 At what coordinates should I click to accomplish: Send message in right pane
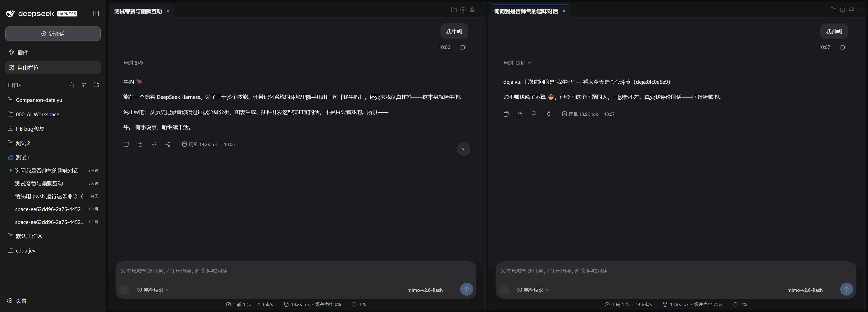point(846,289)
